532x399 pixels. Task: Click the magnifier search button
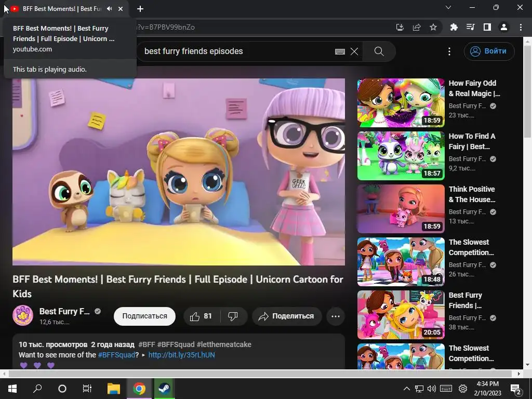(x=379, y=51)
